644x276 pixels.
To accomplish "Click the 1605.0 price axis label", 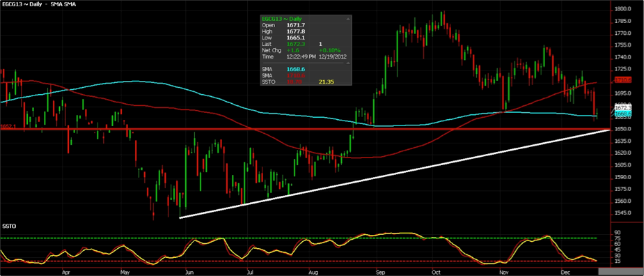I will click(x=623, y=165).
